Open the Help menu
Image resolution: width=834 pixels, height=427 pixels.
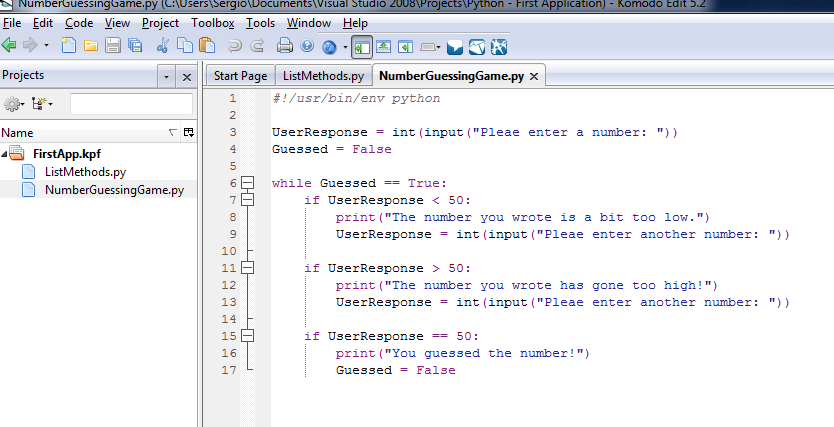tap(355, 23)
